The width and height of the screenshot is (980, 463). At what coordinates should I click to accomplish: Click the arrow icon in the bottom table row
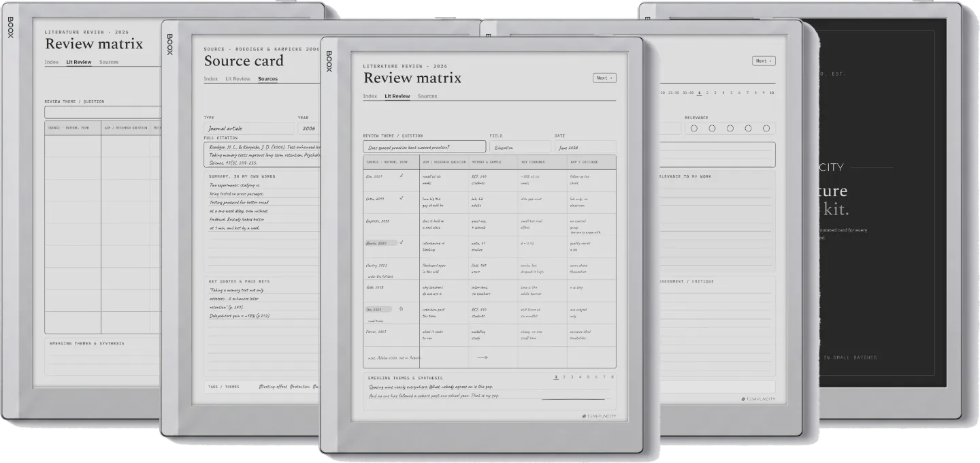(x=483, y=357)
